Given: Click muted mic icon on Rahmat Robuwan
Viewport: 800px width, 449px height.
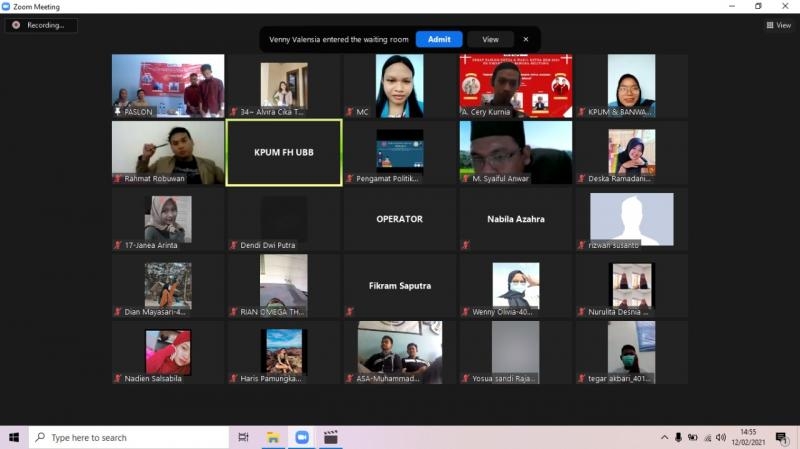Looking at the screenshot, I should [x=118, y=179].
